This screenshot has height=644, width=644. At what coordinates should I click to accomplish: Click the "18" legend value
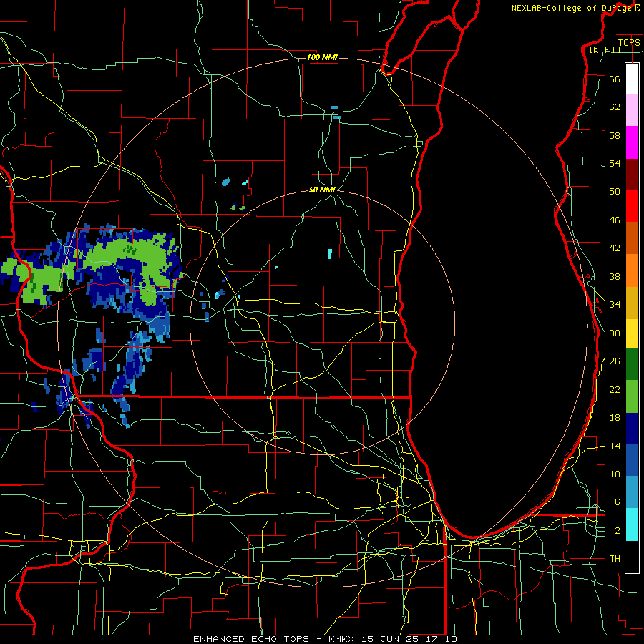coord(615,418)
